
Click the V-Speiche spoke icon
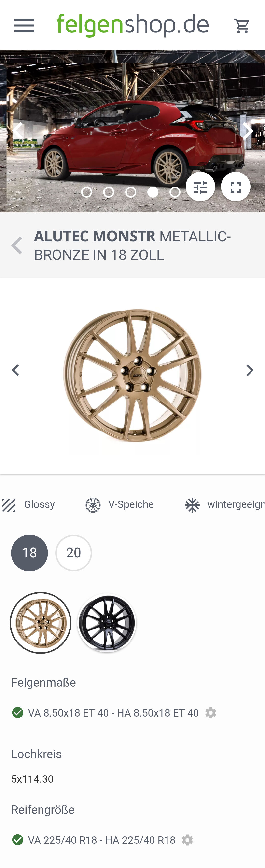[93, 505]
